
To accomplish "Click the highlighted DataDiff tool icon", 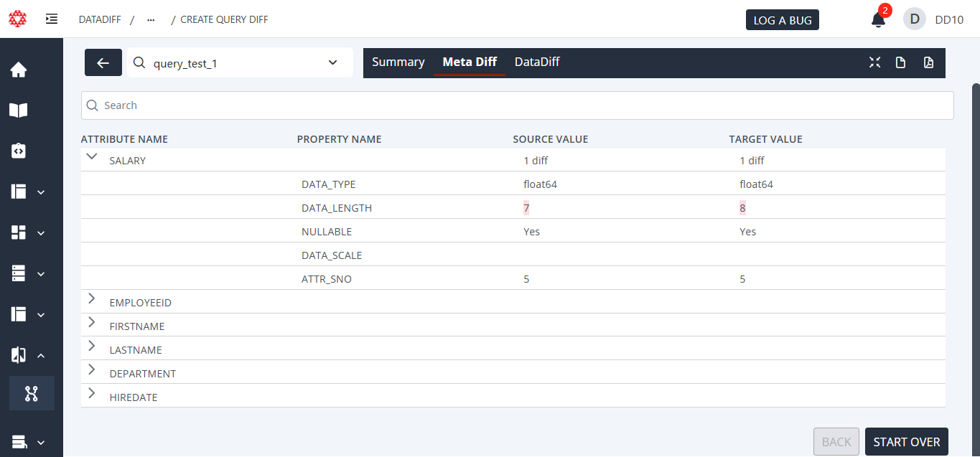I will tap(32, 393).
